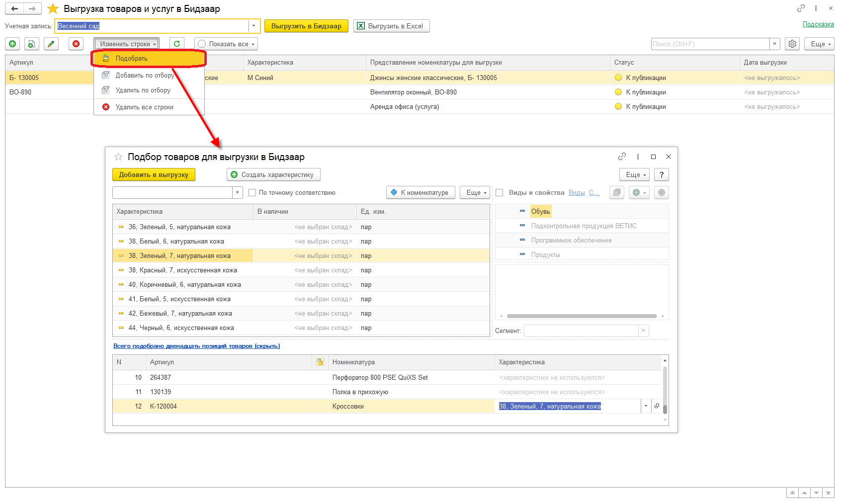
Task: Click the green plus Add row icon
Action: point(12,44)
